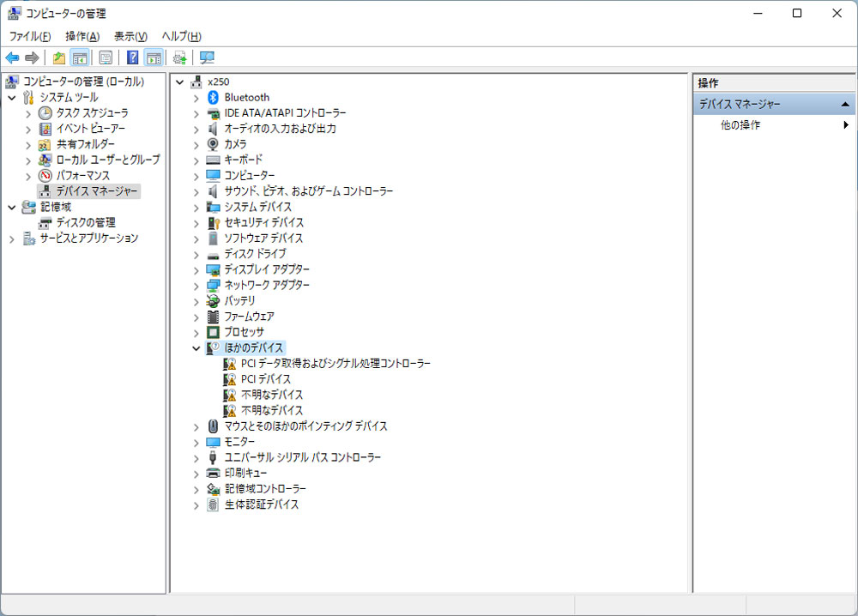Minimize the コンピューターの管理 window
858x616 pixels.
[758, 13]
